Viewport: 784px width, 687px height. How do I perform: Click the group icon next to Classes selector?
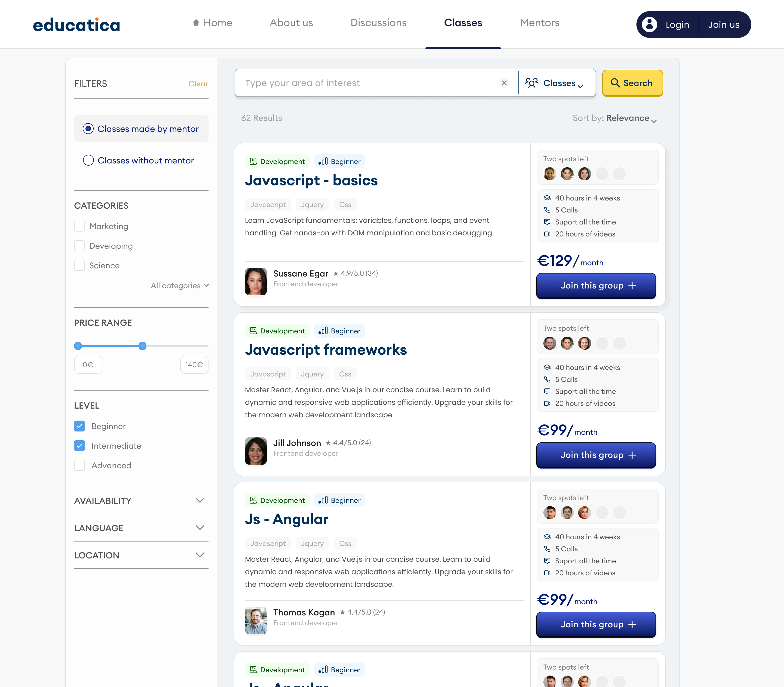pyautogui.click(x=531, y=83)
